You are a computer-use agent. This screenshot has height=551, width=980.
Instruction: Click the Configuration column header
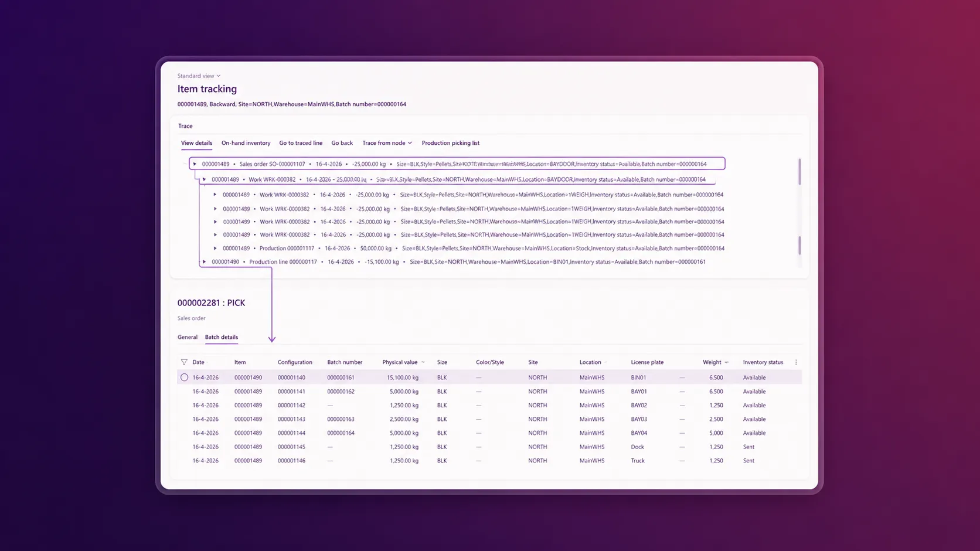295,362
